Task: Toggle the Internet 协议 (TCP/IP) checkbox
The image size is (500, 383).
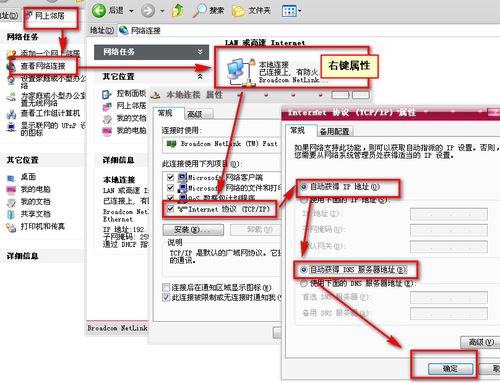Action: pyautogui.click(x=170, y=209)
